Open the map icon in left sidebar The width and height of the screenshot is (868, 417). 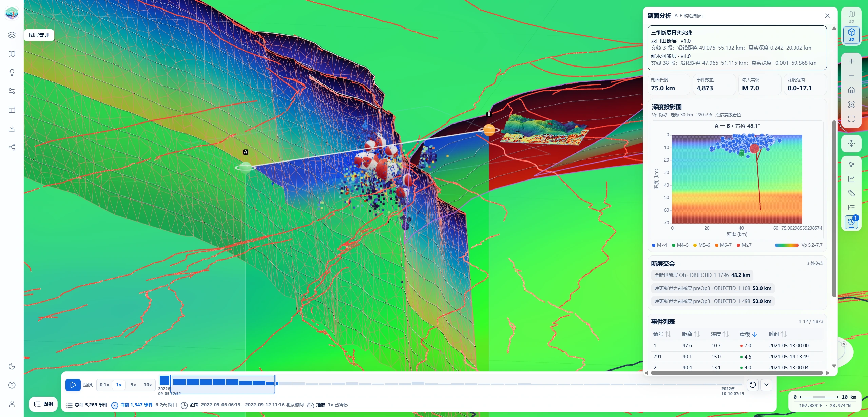pyautogui.click(x=12, y=54)
